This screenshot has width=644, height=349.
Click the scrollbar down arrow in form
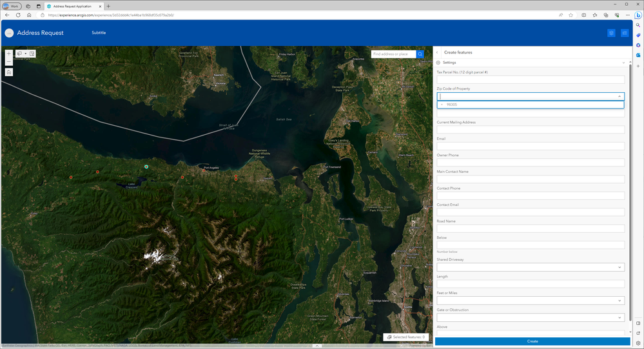(630, 332)
